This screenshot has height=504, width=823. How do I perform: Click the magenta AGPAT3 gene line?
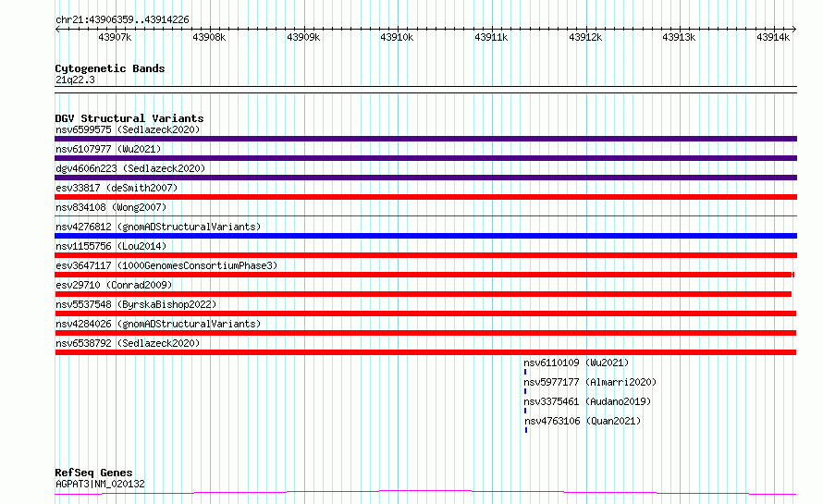coord(425,492)
